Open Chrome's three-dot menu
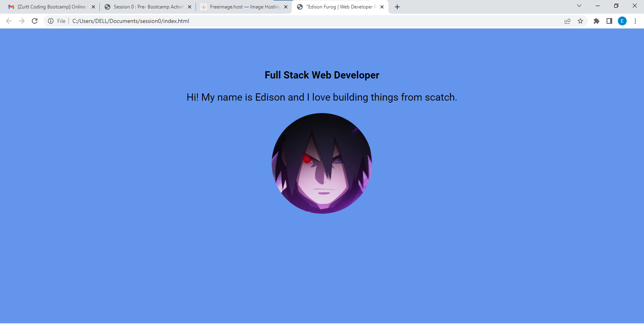This screenshot has width=644, height=324. 635,21
